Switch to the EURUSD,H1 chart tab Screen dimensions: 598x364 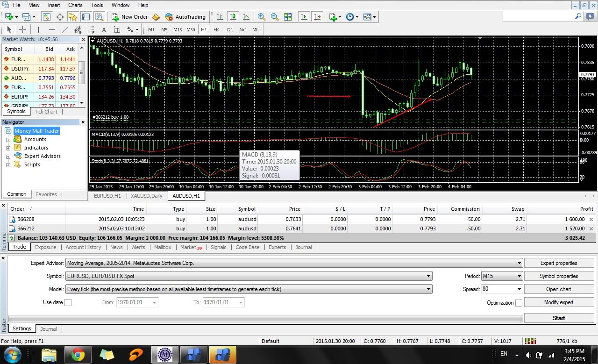[107, 196]
